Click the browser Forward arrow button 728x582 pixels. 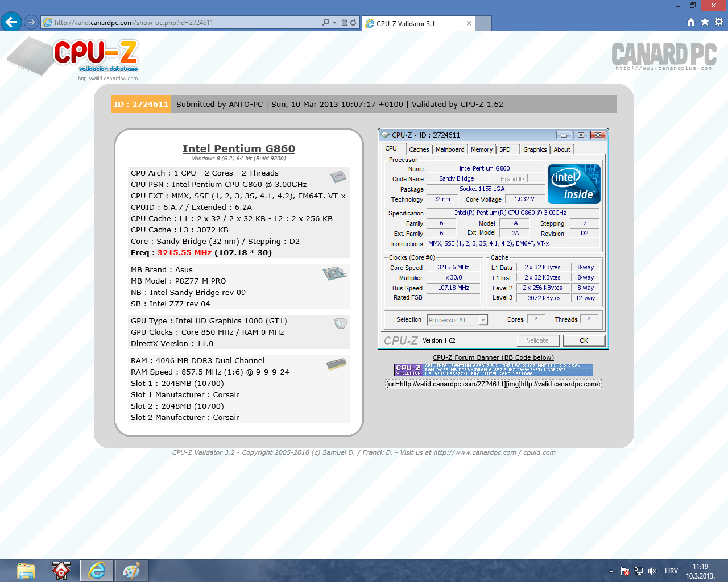31,23
